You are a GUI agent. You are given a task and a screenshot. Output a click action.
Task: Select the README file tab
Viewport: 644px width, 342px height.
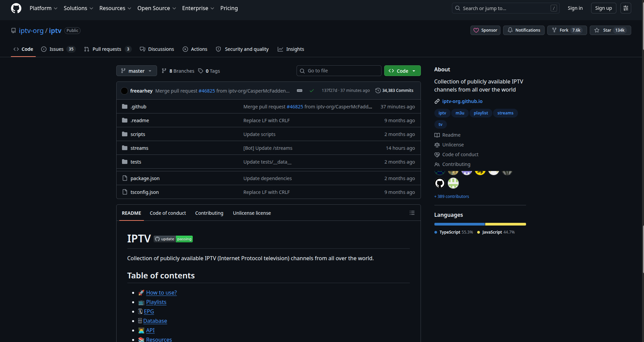click(131, 213)
